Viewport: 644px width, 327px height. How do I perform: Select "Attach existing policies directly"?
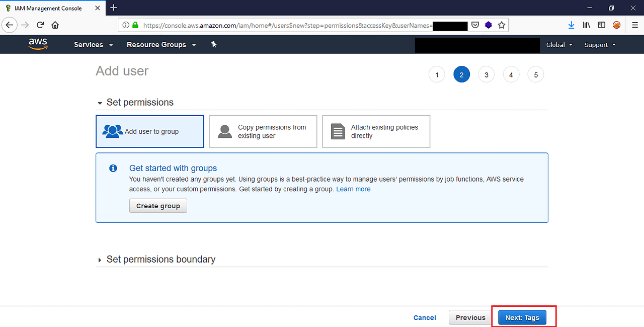376,131
